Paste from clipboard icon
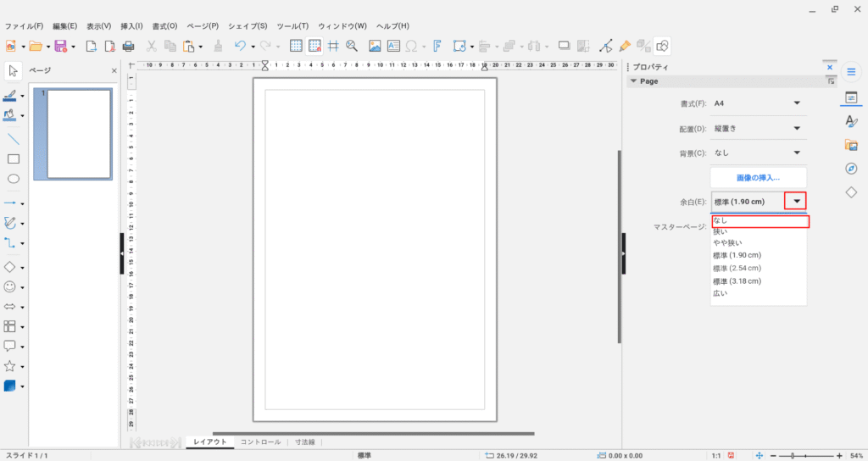 189,46
